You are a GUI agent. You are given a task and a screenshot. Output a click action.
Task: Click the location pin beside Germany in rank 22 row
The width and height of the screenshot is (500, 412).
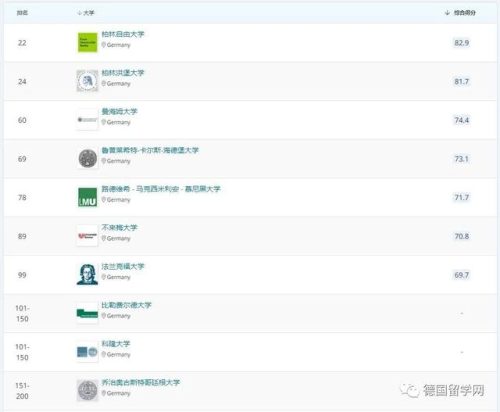pyautogui.click(x=104, y=45)
